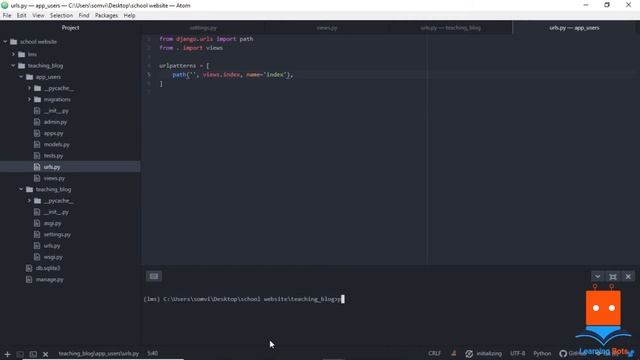Select the terminal status icon beside the X
This screenshot has width=640, height=360.
[33, 354]
